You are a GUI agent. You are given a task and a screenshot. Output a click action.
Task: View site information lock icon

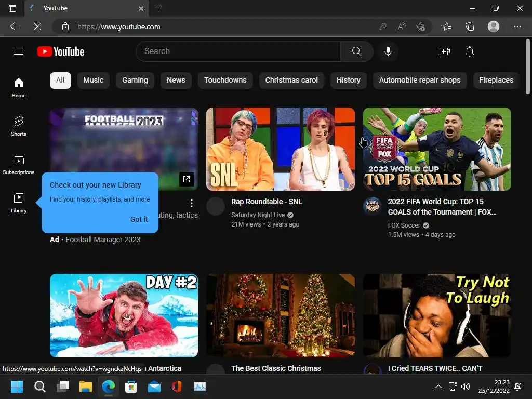[x=65, y=26]
